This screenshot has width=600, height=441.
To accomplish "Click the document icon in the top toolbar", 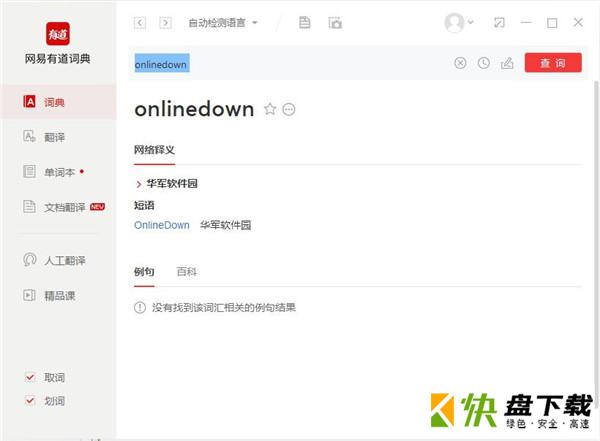I will 305,23.
